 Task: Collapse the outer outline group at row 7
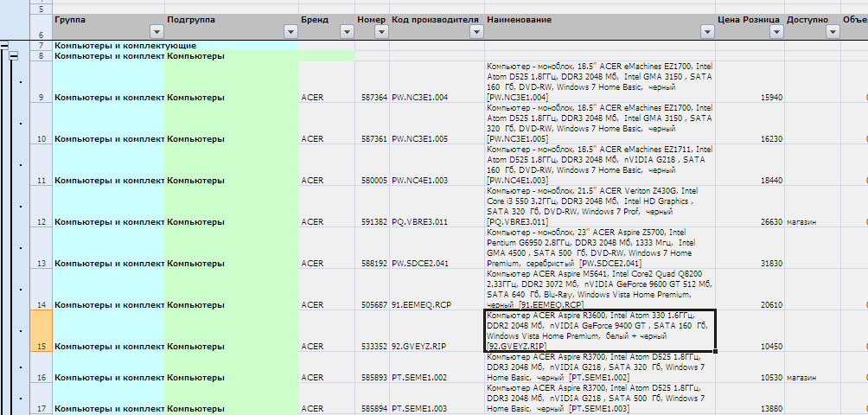[x=4, y=46]
